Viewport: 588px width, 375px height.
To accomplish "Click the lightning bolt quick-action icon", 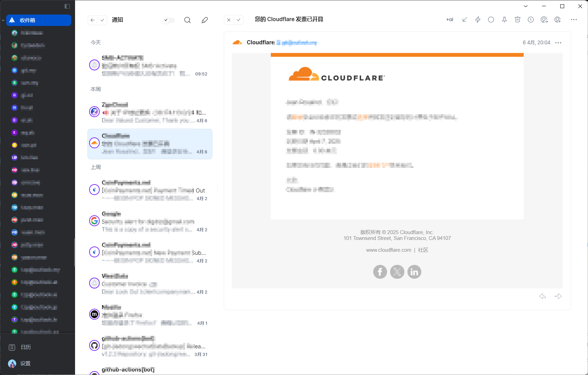I will point(478,20).
